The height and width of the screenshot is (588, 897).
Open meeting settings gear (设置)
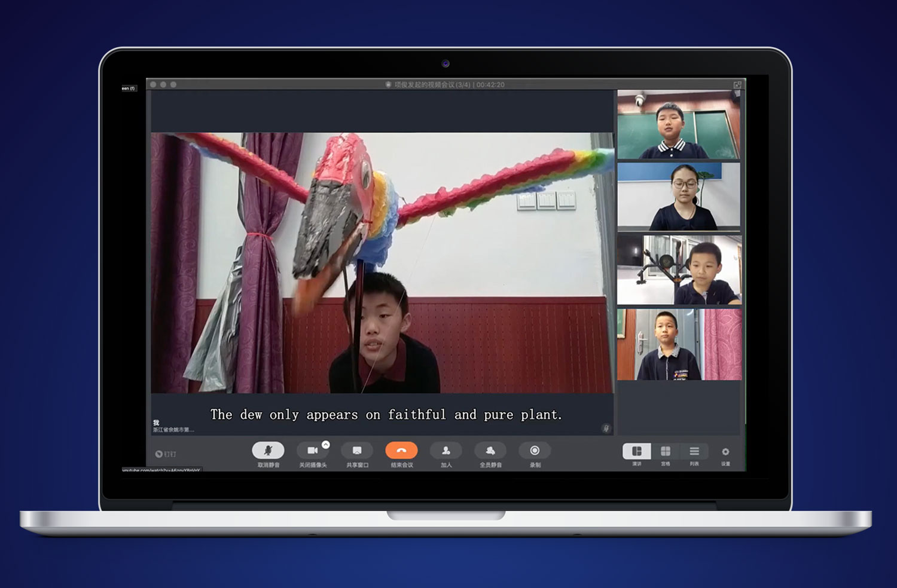(725, 452)
